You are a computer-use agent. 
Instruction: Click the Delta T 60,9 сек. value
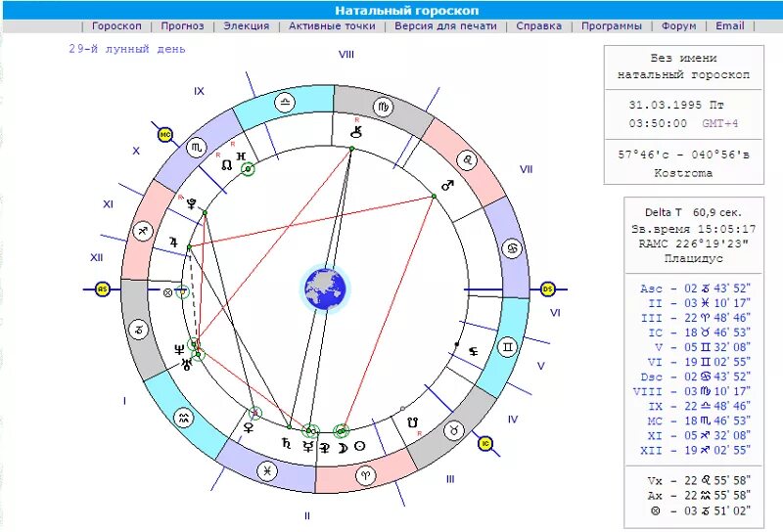tap(693, 212)
